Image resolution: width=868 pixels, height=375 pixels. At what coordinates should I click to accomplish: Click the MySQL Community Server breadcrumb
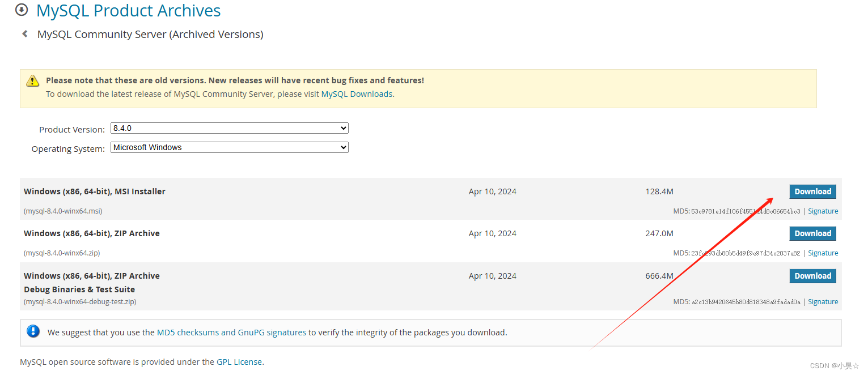point(150,34)
